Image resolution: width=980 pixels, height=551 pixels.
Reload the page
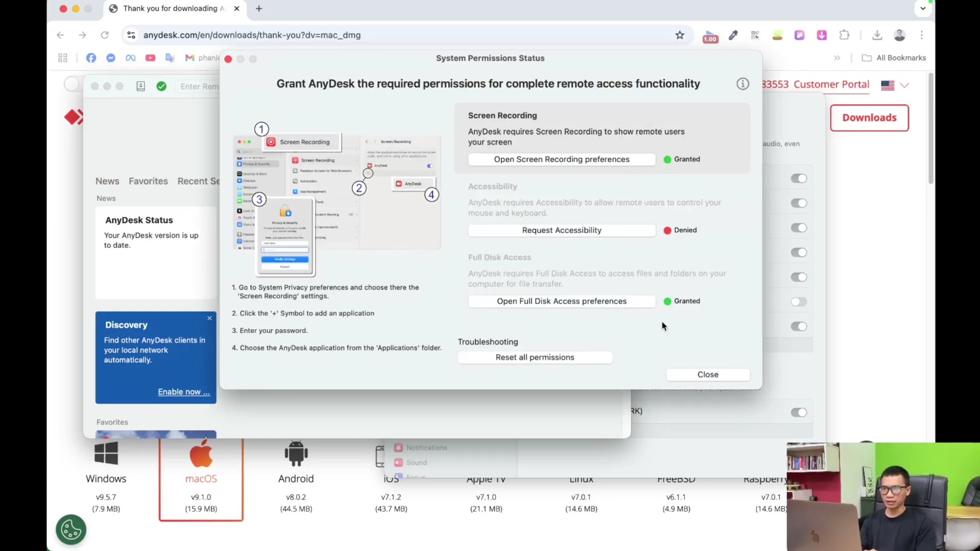point(105,35)
